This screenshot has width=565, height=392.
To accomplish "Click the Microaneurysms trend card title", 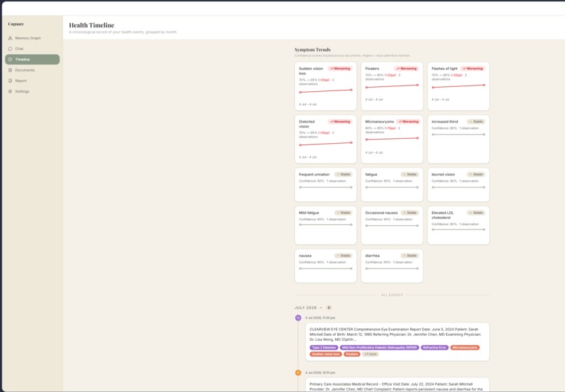I will pos(379,121).
